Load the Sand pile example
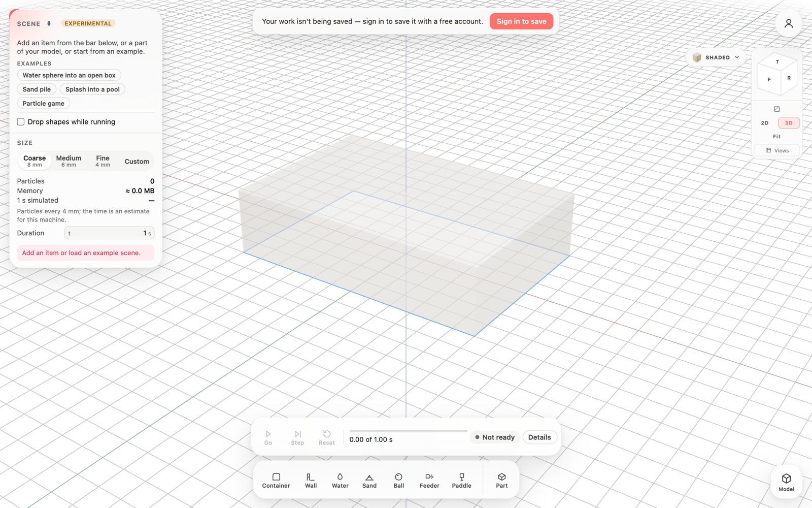This screenshot has height=508, width=812. point(37,89)
